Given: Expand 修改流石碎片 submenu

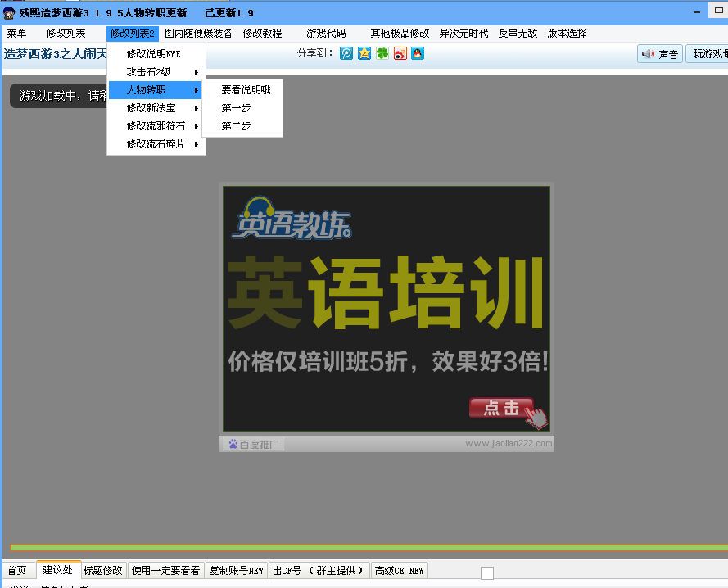Looking at the screenshot, I should (156, 144).
